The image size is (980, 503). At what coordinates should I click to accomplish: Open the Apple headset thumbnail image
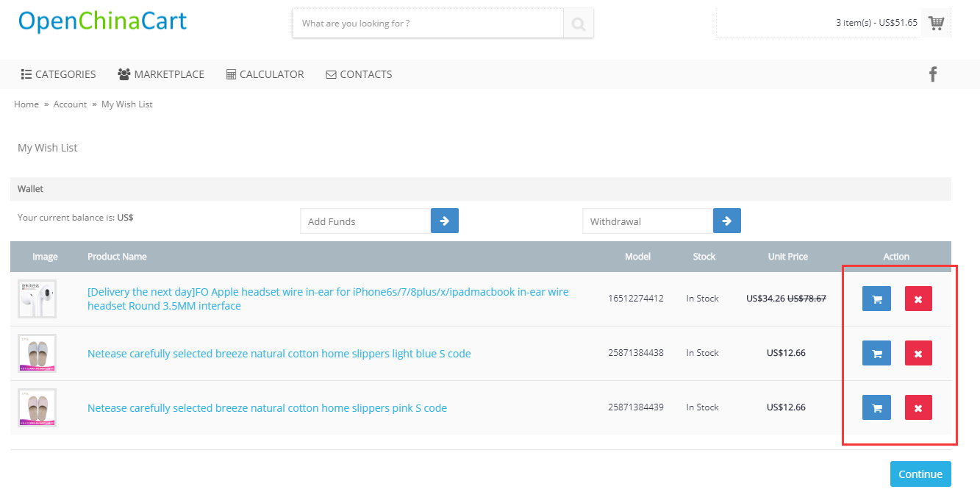tap(37, 299)
